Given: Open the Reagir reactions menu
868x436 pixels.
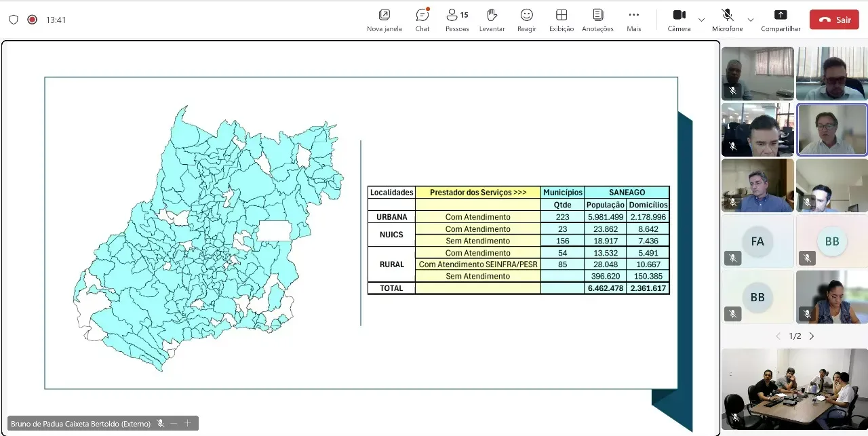Looking at the screenshot, I should pos(526,20).
